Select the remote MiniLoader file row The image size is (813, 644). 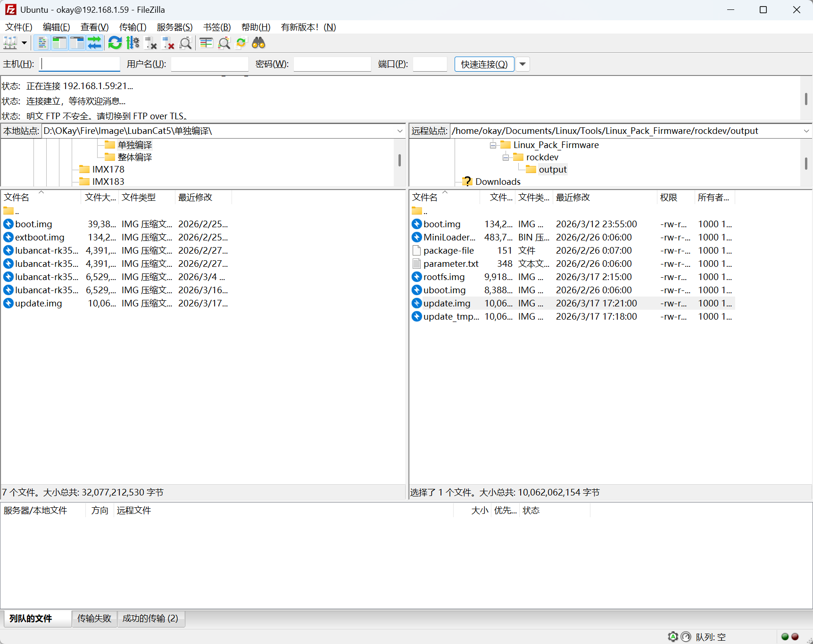pos(572,238)
